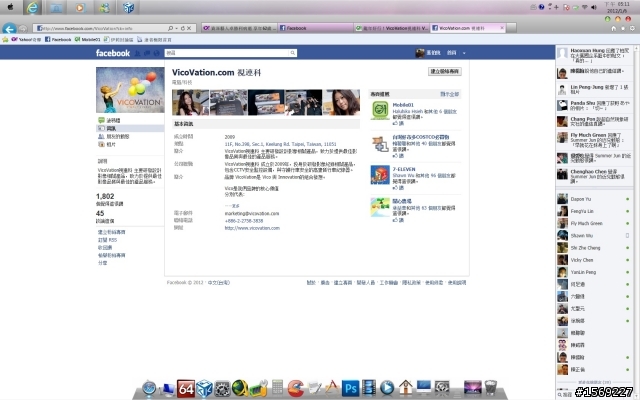Open the Calculator icon in the dock
Image resolution: width=640 pixels, height=400 pixels.
(277, 388)
